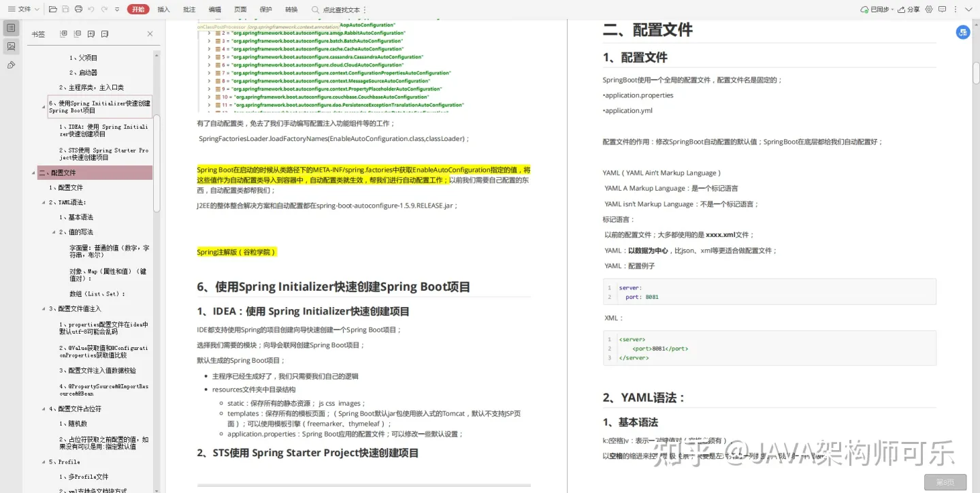Select the 保护 ribbon tab
The width and height of the screenshot is (980, 493).
tap(266, 10)
